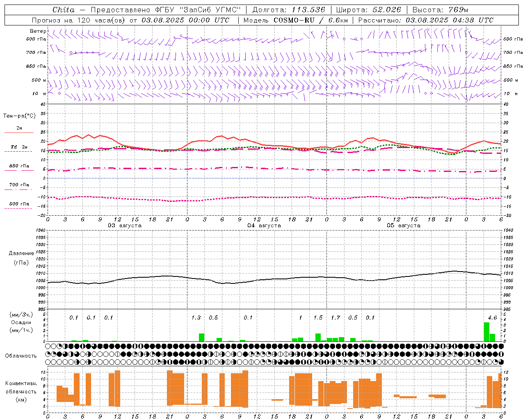This screenshot has width=525, height=420.
Task: Click the Chita station title
Action: click(64, 10)
